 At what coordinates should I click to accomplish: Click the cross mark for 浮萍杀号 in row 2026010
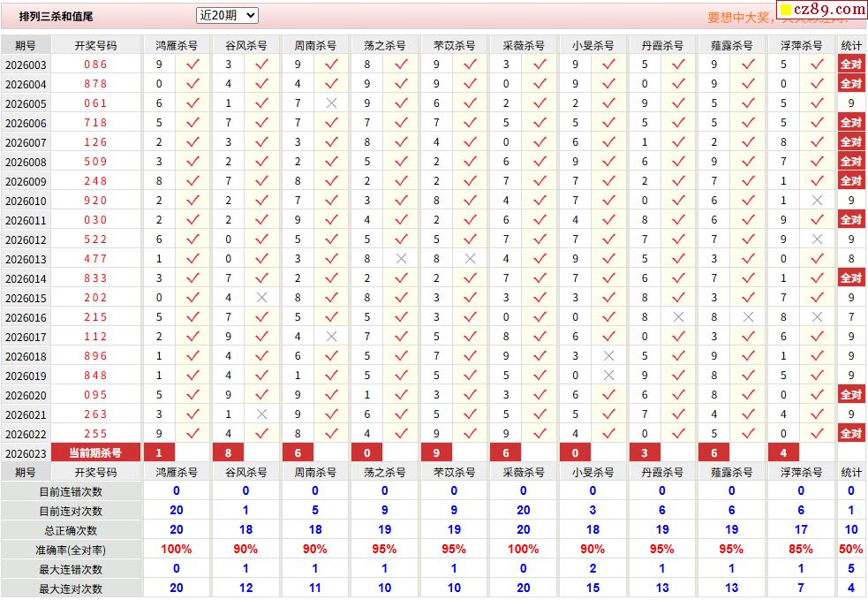pyautogui.click(x=817, y=201)
